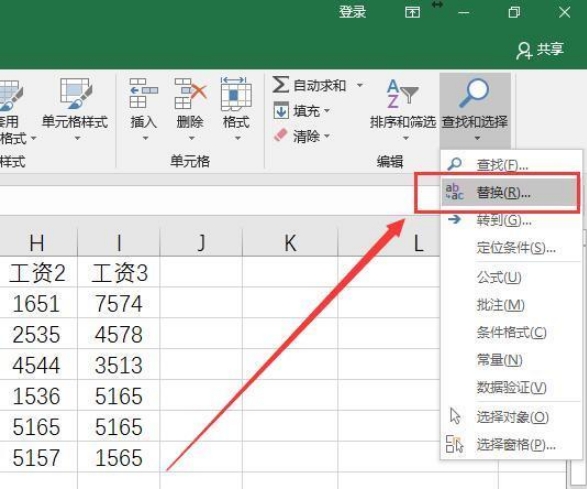Expand the 插入 dropdown arrow

tap(145, 138)
